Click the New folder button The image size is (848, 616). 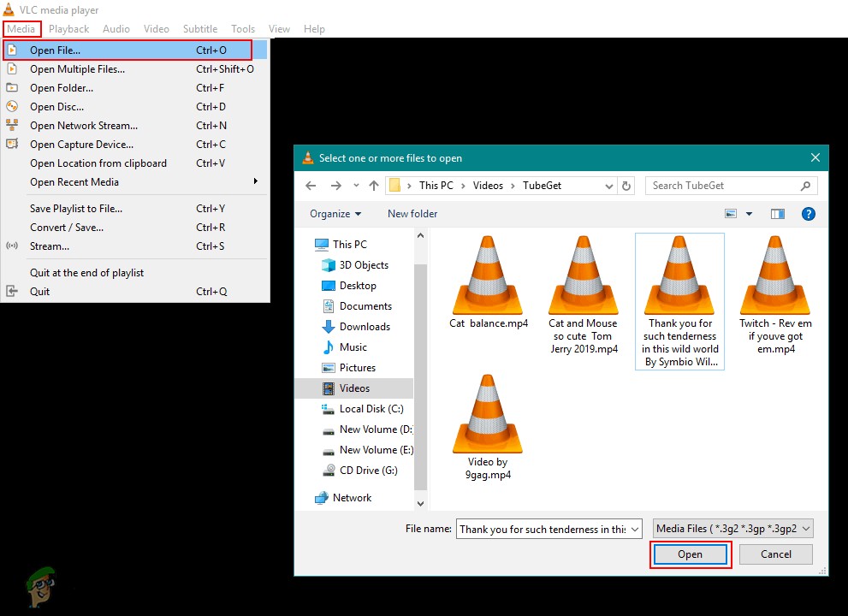pos(412,213)
